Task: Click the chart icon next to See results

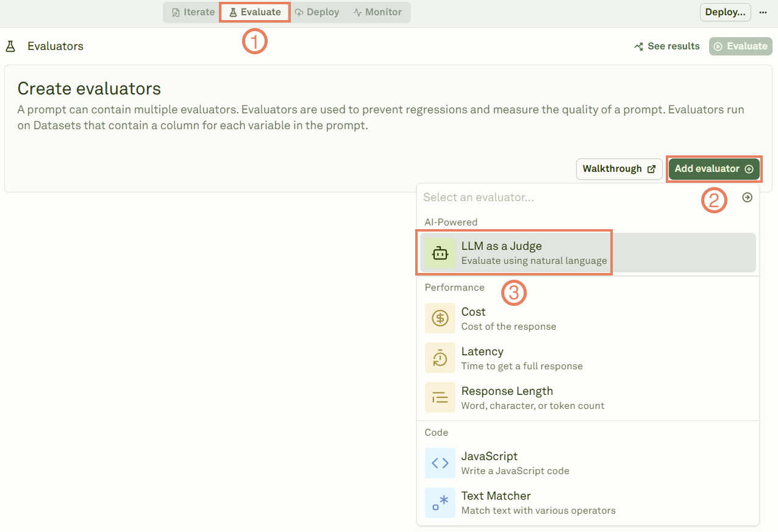Action: 638,46
